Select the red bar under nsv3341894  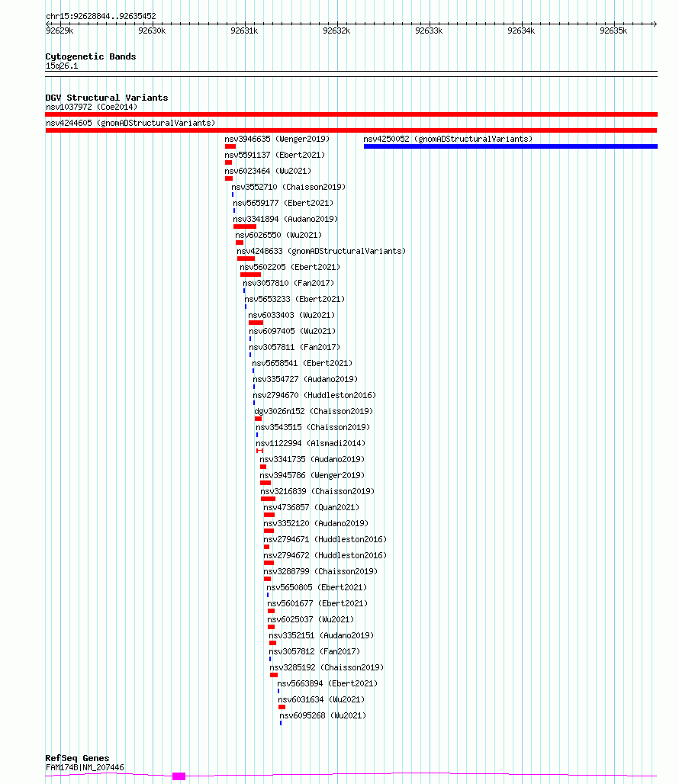click(245, 227)
